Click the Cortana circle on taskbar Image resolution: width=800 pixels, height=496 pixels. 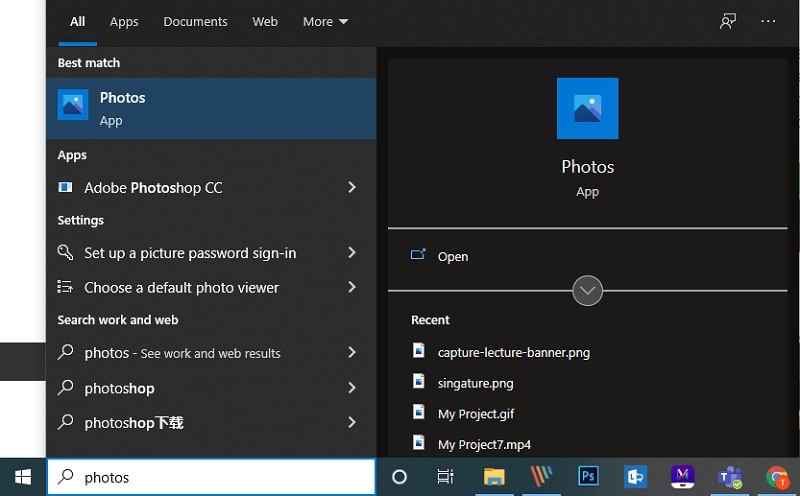tap(399, 477)
